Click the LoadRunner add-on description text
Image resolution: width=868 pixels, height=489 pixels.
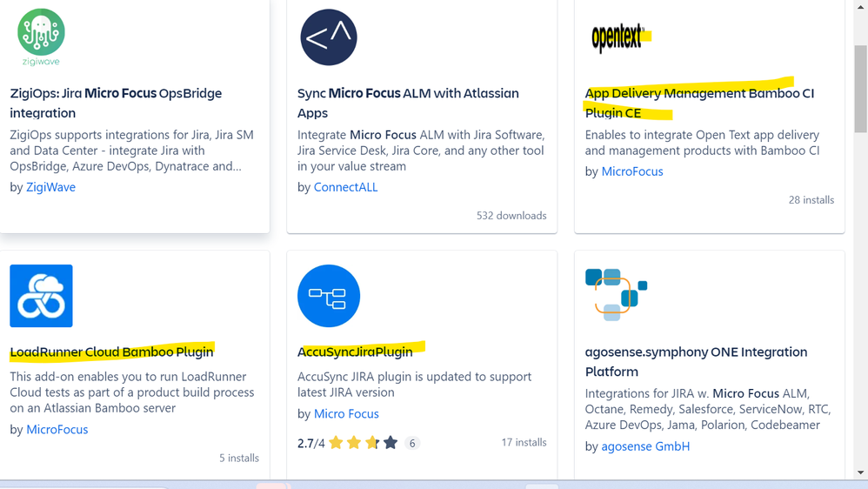coord(131,392)
